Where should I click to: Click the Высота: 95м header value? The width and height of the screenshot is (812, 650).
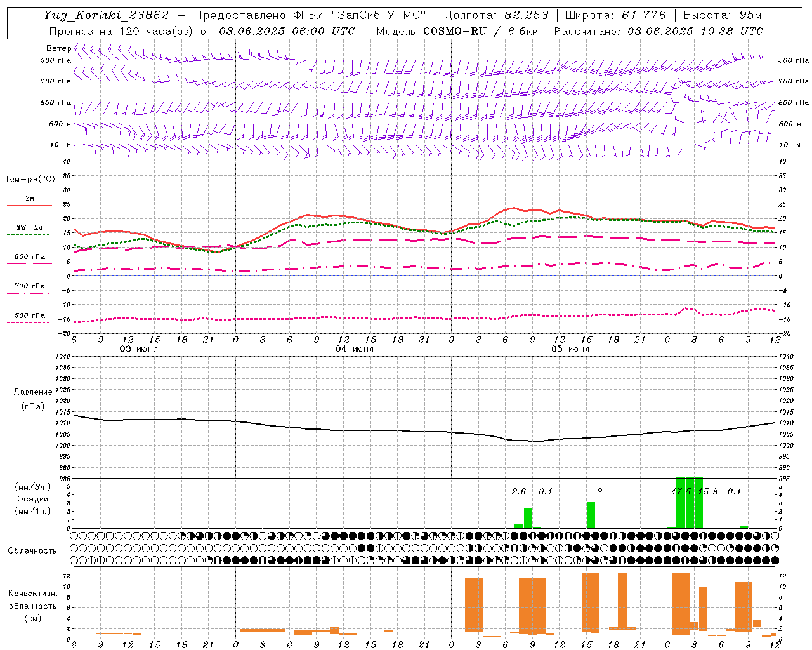(722, 15)
